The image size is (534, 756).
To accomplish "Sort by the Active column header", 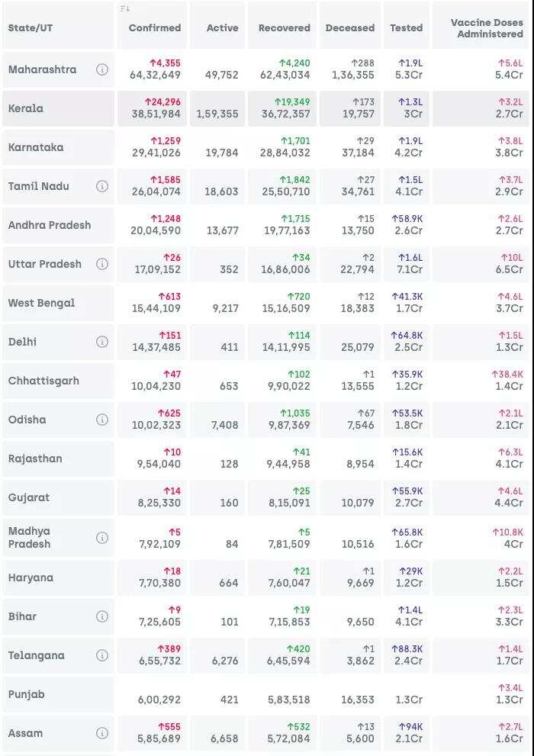I will click(x=222, y=28).
